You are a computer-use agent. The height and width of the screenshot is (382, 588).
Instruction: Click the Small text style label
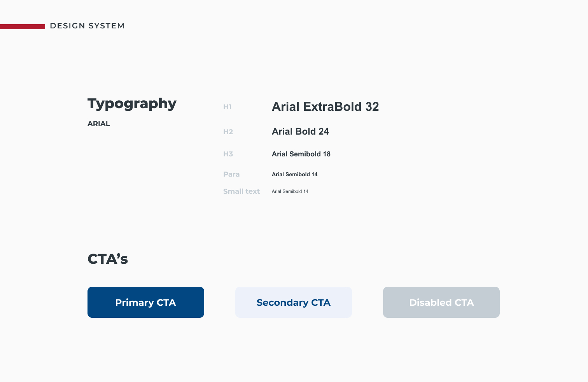click(241, 191)
